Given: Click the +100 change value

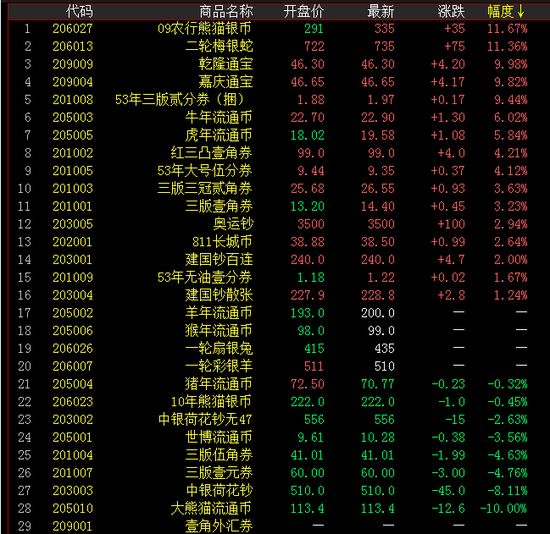Looking at the screenshot, I should [451, 224].
